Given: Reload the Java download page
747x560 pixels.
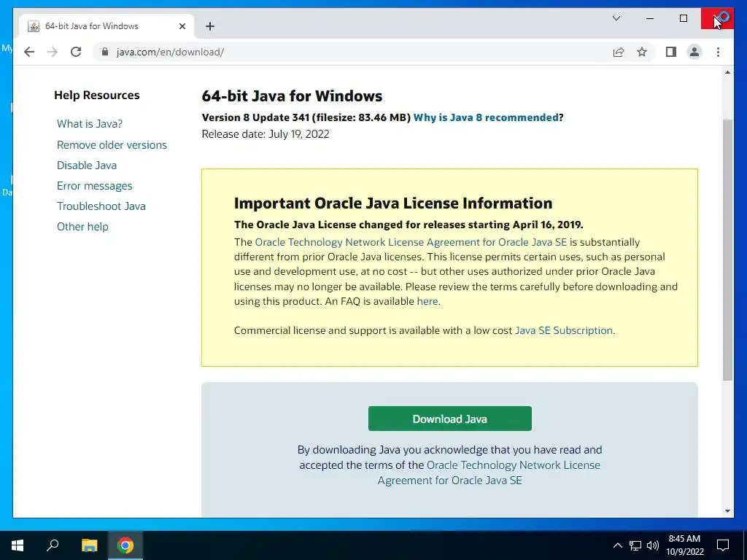Looking at the screenshot, I should 76,52.
